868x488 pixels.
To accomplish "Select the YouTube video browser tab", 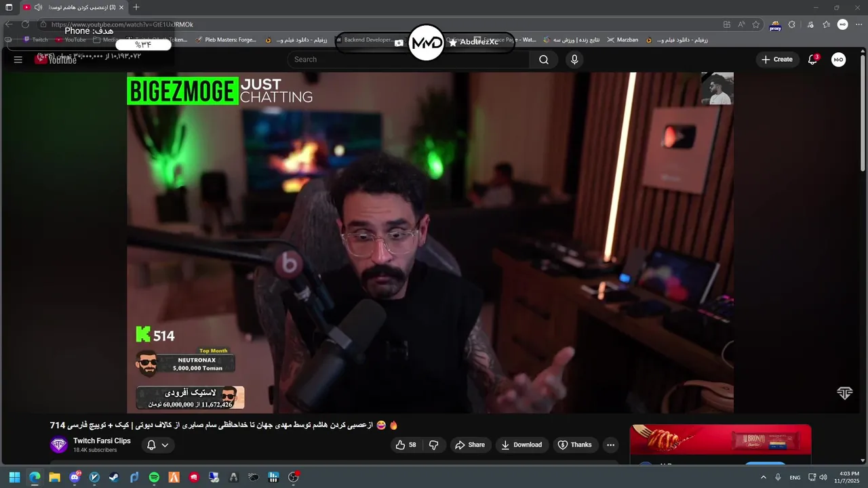I will [x=73, y=7].
